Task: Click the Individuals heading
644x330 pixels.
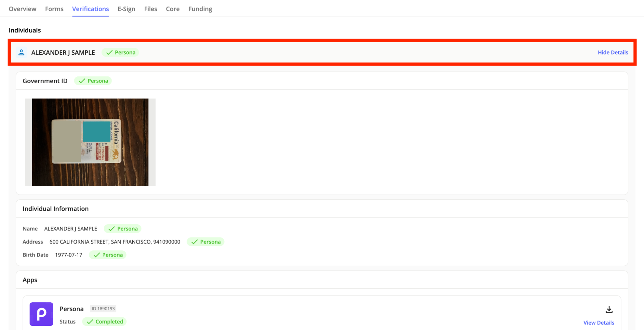Action: click(x=25, y=30)
